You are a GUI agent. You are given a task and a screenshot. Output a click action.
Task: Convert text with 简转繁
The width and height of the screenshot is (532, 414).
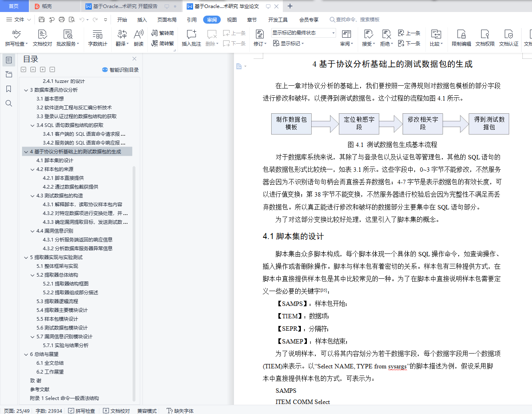point(163,43)
